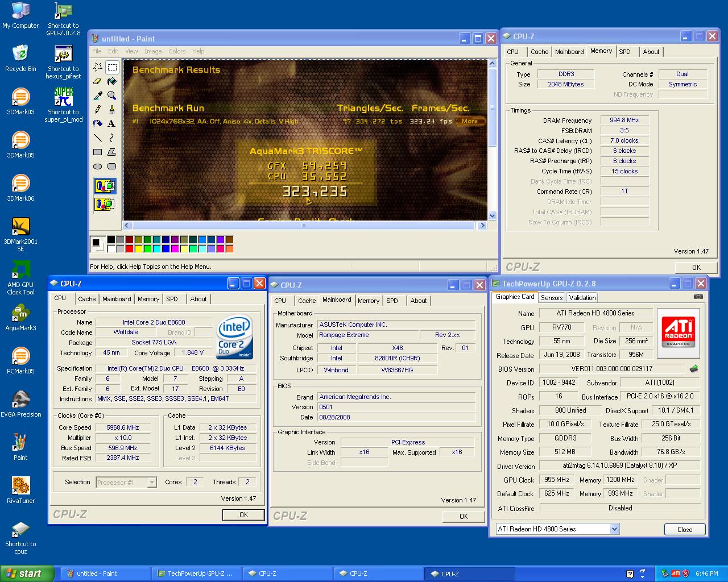Viewport: 728px width, 582px height.
Task: Click the Paint vertical scrollbar down arrow
Action: (x=492, y=216)
